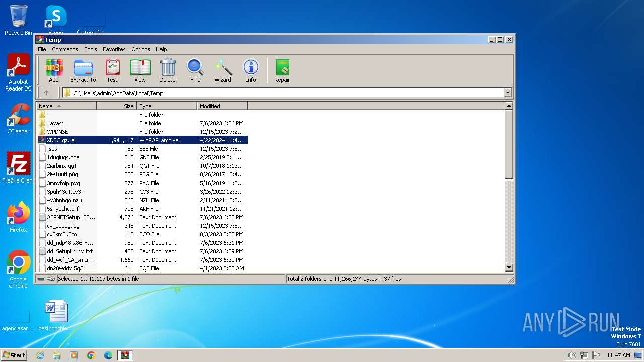The height and width of the screenshot is (362, 644).
Task: Open Google Chrome desktop icon
Action: [18, 269]
